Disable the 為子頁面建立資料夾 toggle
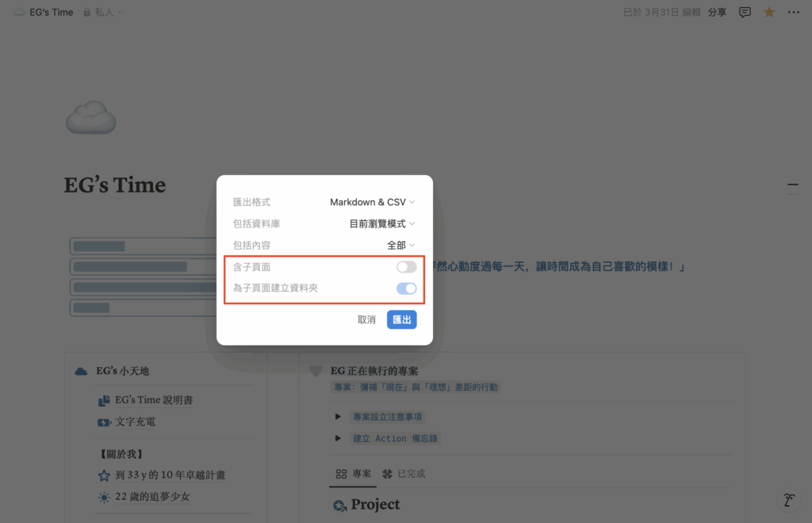Screen dimensions: 812x523 (406, 288)
